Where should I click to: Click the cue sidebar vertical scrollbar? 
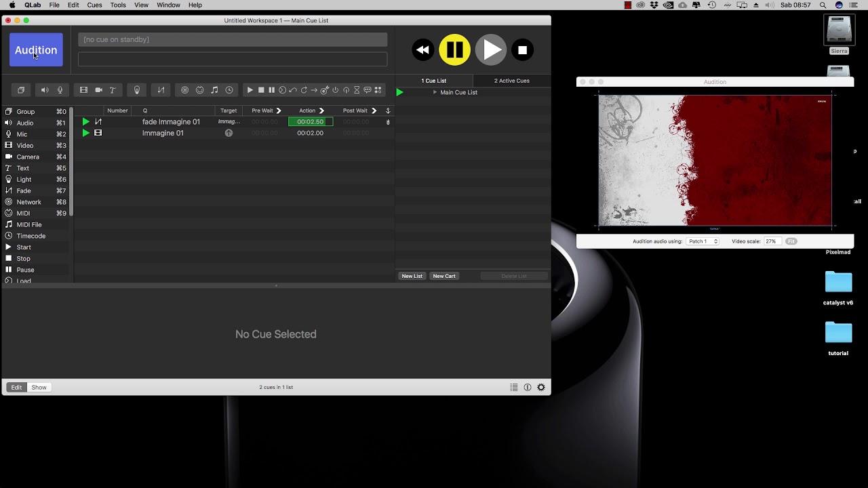click(71, 161)
